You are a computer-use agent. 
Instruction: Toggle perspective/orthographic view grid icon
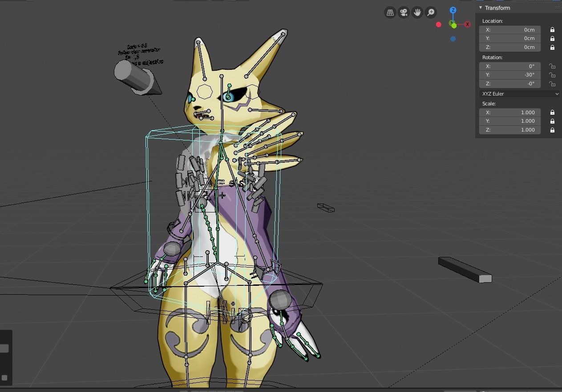(390, 12)
